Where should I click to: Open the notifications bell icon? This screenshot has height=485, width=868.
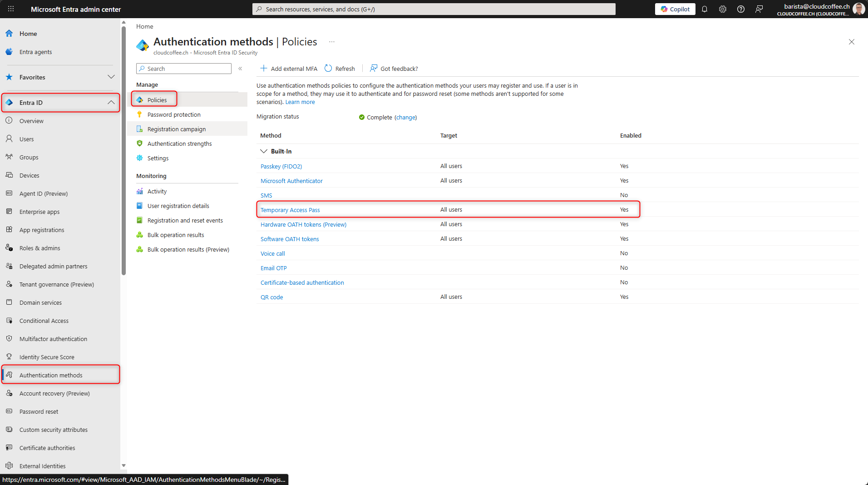(x=705, y=9)
